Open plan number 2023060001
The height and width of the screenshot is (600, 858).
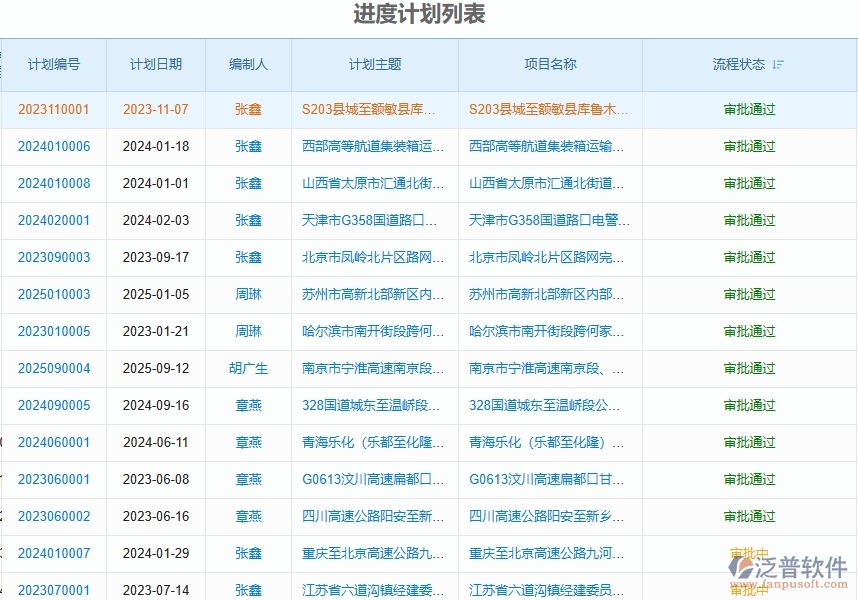point(54,479)
